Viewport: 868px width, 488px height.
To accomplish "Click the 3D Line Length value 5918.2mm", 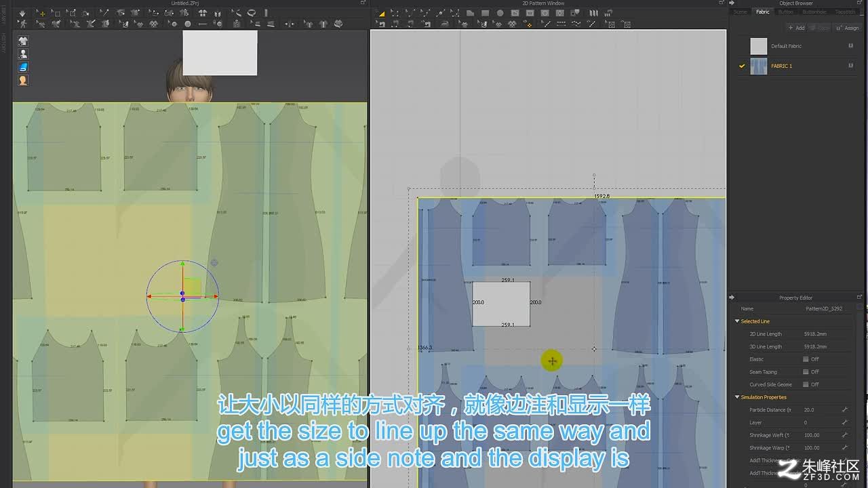I will (815, 346).
